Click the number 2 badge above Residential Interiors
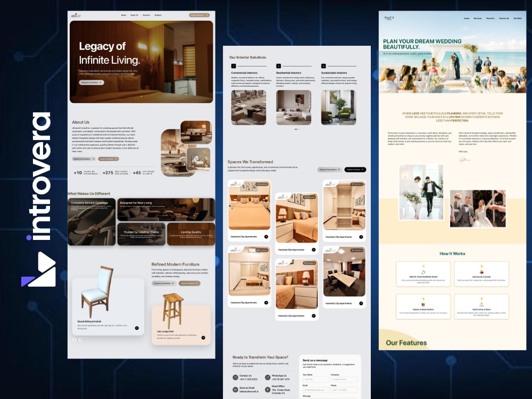The image size is (532, 399). [278, 66]
